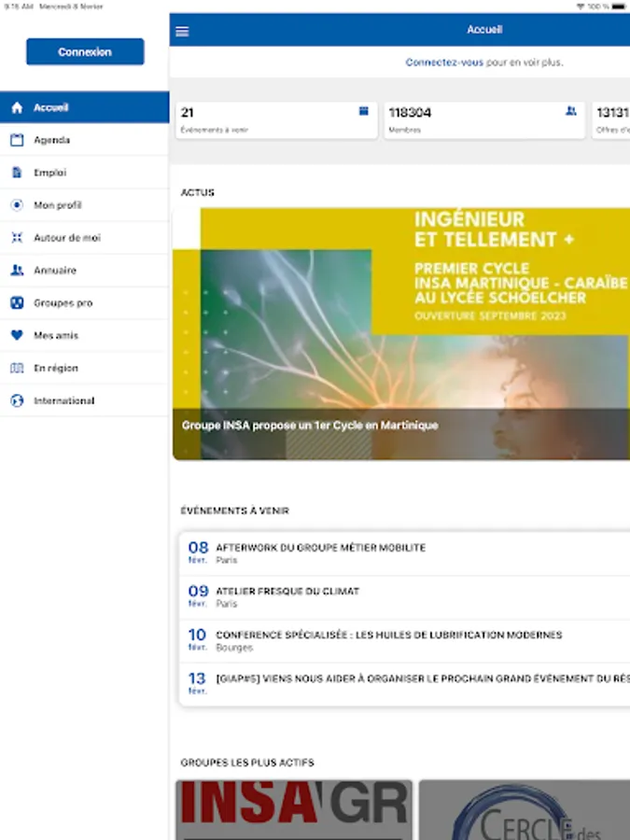Tap the Connexion button

click(85, 51)
